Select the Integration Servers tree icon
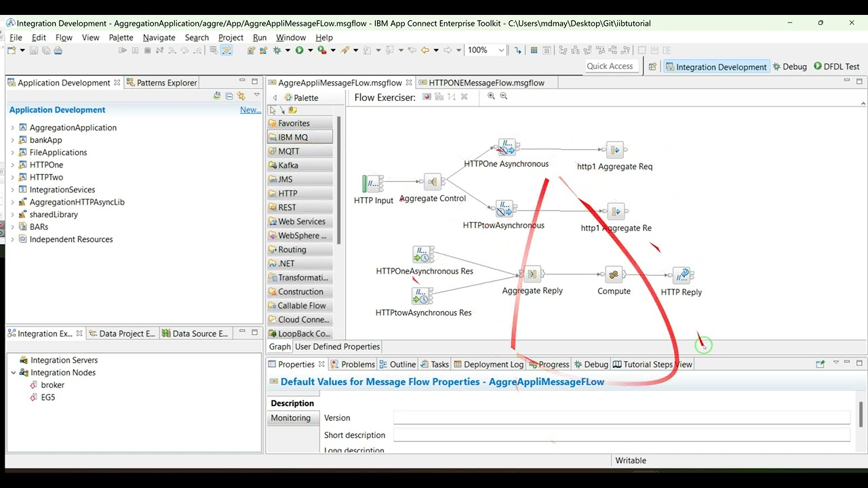868x488 pixels. coord(24,360)
